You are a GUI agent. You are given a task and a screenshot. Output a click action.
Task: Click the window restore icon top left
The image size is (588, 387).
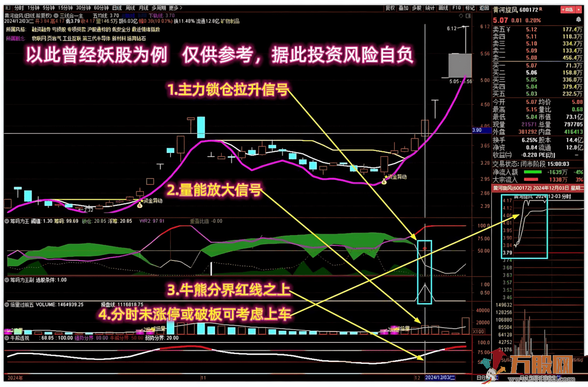click(7, 8)
